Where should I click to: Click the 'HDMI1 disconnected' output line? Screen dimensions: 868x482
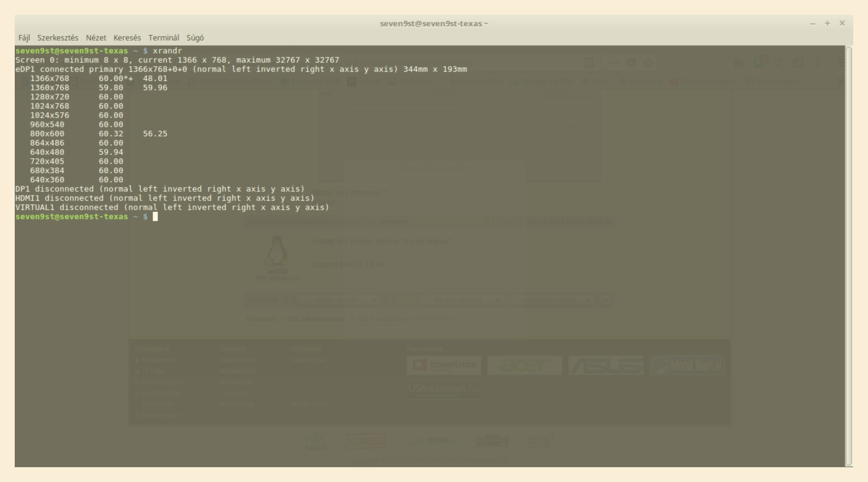tap(165, 198)
